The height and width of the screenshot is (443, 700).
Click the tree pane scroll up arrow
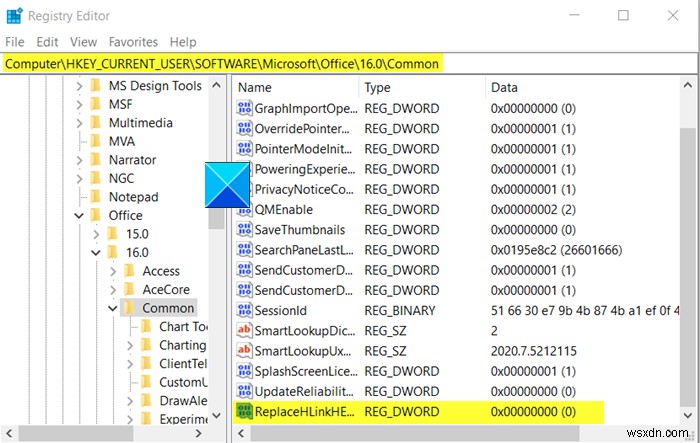(x=217, y=85)
